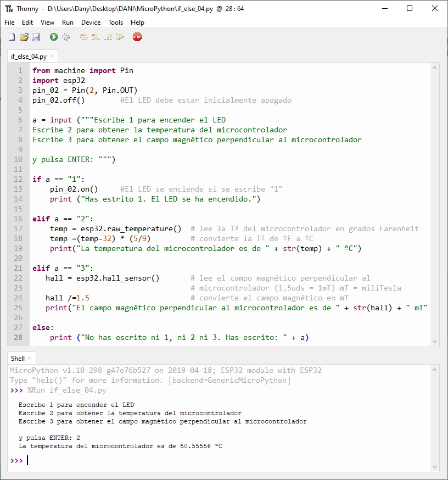
Task: Click 'temp =(temp-32) * (5/9)' line
Action: (x=100, y=238)
